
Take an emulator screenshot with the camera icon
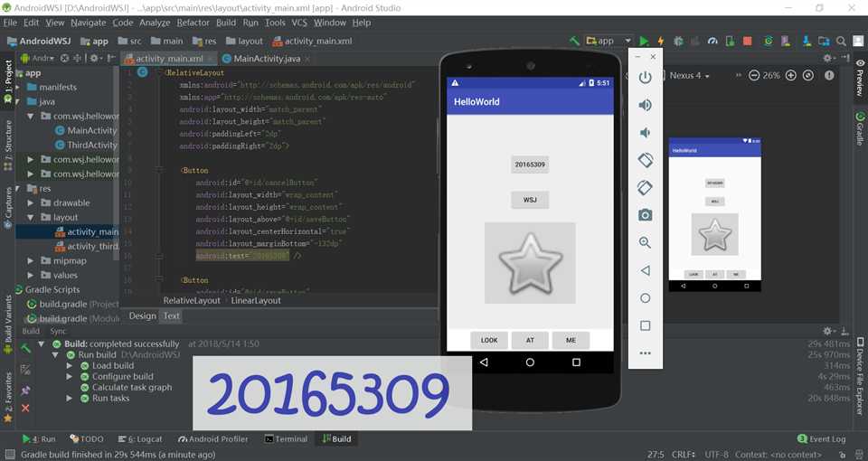pos(645,215)
